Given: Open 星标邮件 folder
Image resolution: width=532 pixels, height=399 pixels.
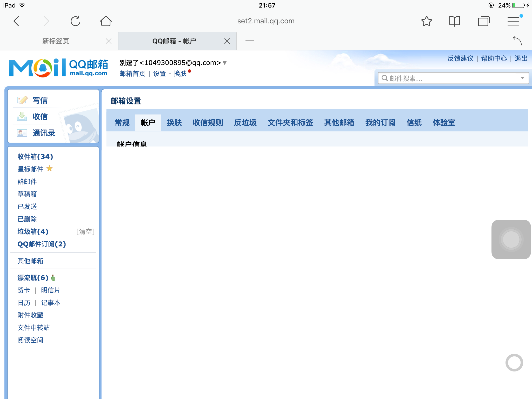Looking at the screenshot, I should point(30,169).
